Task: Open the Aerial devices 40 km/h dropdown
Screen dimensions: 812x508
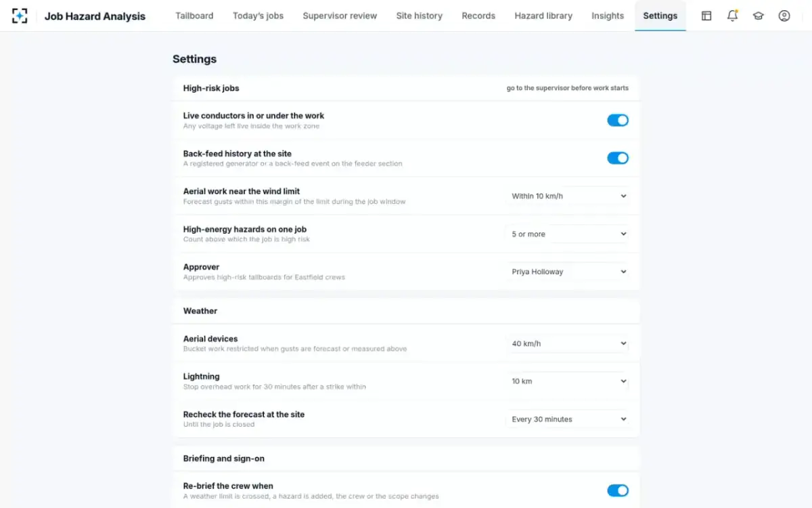Action: tap(567, 343)
